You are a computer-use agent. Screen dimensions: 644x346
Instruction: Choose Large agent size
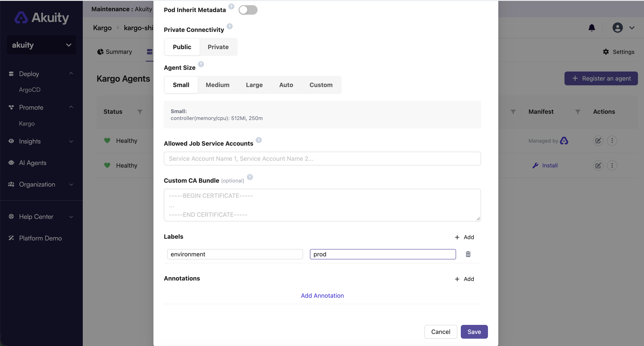point(254,85)
